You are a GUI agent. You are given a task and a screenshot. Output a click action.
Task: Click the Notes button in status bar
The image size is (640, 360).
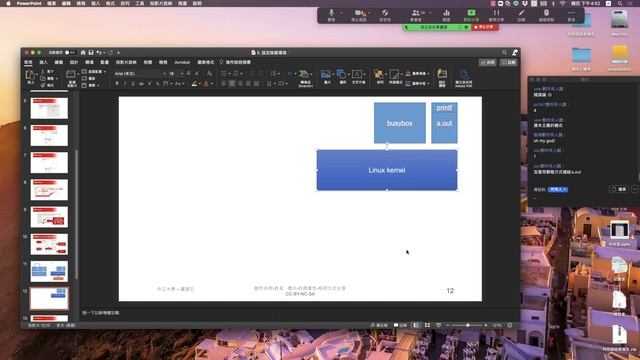coord(379,325)
